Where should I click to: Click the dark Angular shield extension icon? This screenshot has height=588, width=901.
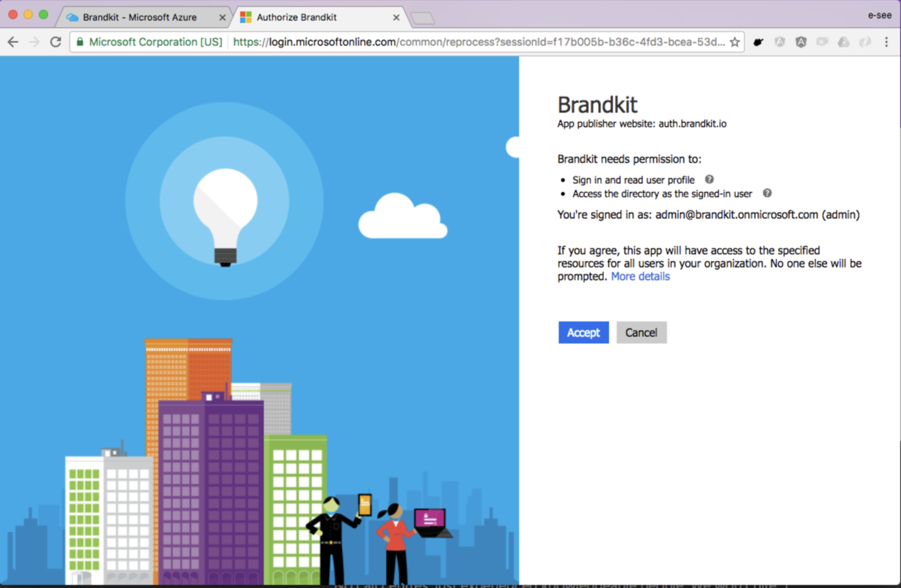coord(801,42)
